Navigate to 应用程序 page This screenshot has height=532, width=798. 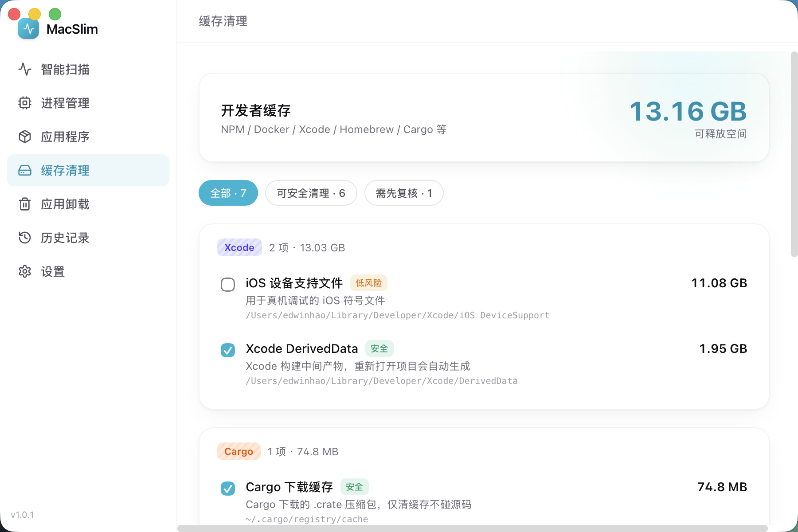tap(88, 137)
